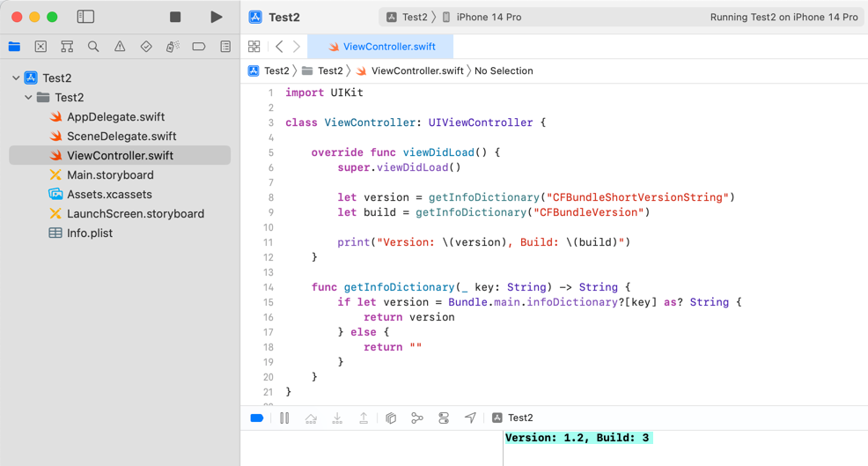Click the Debug Memory Graph icon
The height and width of the screenshot is (466, 868).
(417, 418)
